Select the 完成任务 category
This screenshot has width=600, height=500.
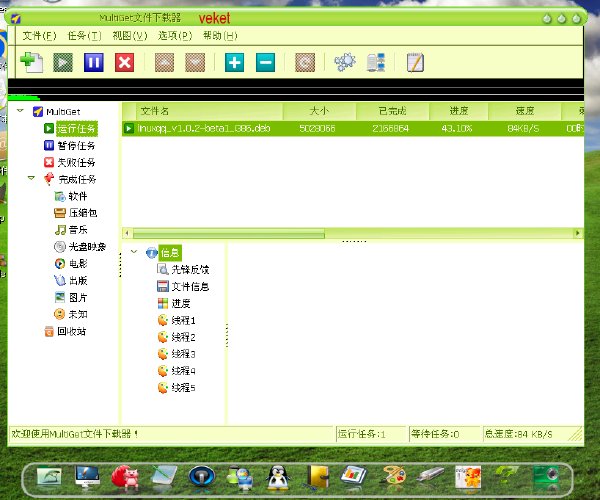click(x=77, y=179)
